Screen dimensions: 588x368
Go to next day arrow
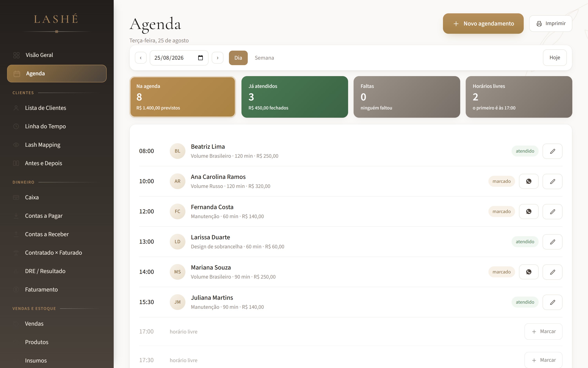pos(217,58)
